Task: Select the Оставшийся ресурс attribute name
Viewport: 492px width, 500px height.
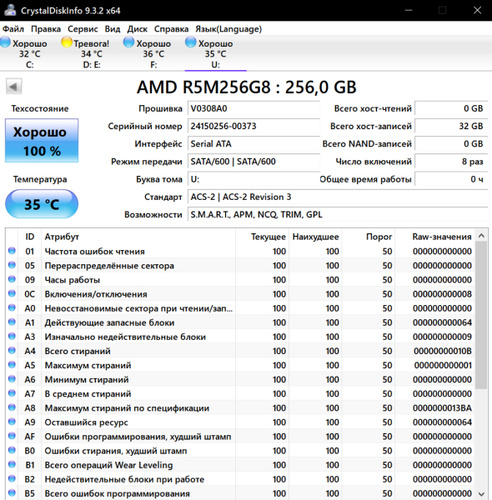Action: click(86, 422)
